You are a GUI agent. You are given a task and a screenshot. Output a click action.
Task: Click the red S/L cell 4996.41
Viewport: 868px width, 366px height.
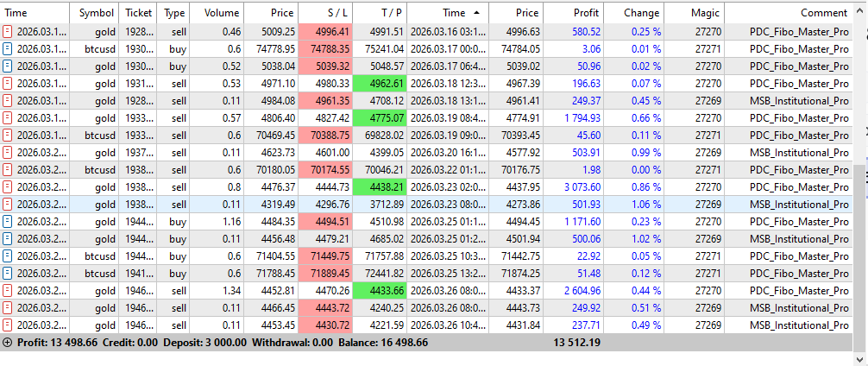[325, 32]
